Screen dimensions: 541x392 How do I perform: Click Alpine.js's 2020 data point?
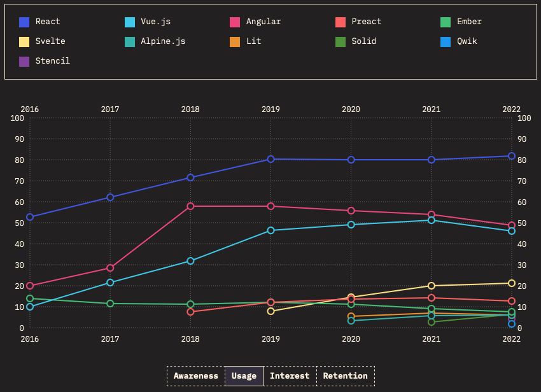(351, 321)
